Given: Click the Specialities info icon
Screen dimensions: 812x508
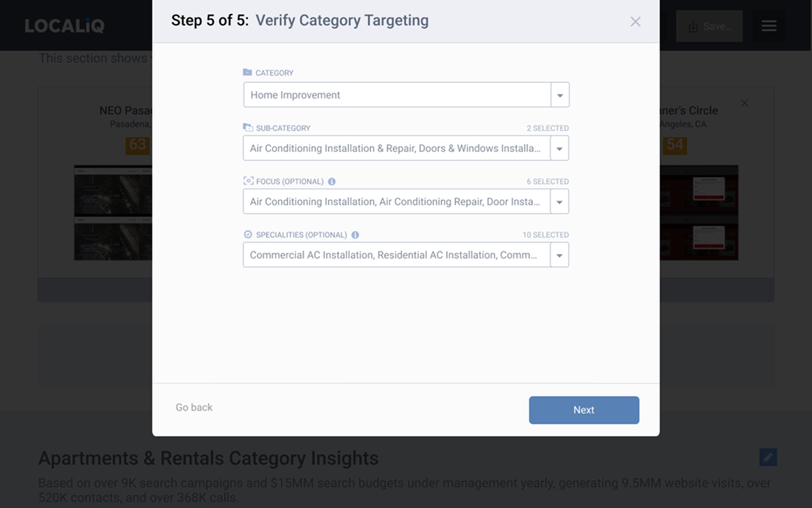Looking at the screenshot, I should (355, 235).
